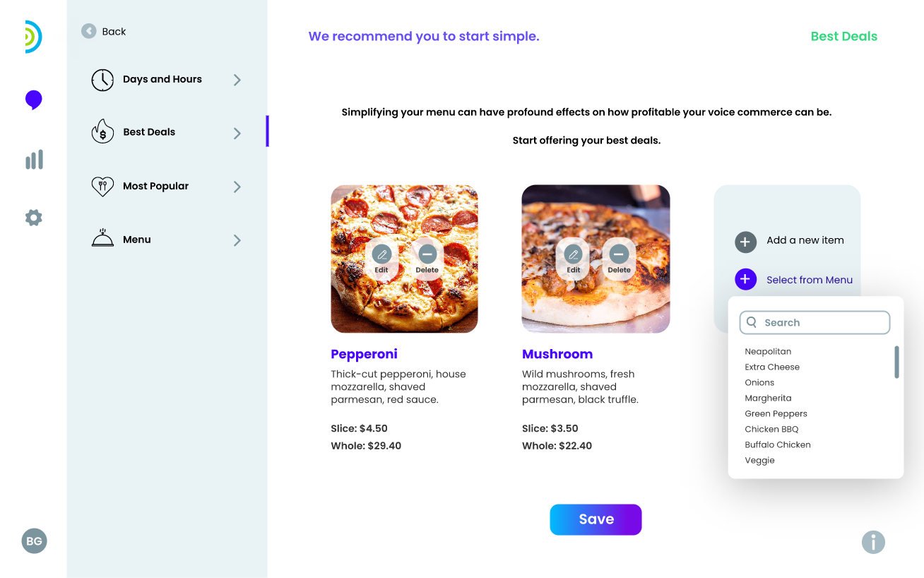Go Back using the back arrow link
This screenshot has height=578, width=924.
(104, 31)
